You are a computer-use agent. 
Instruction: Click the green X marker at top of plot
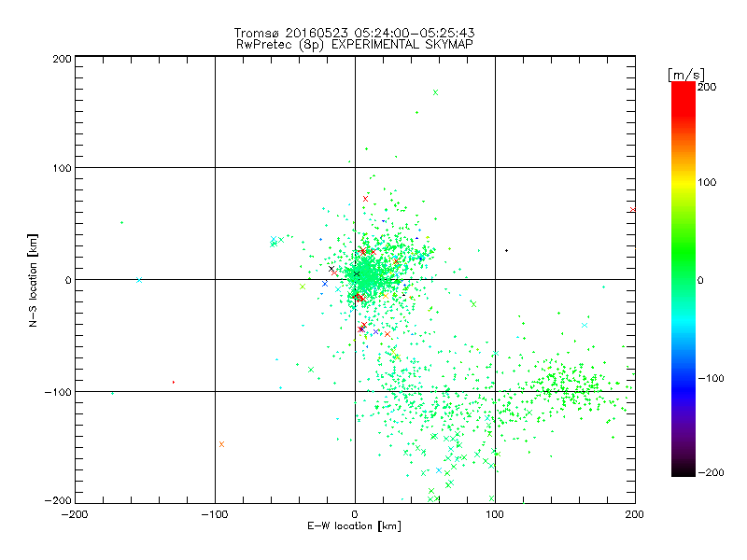click(435, 92)
